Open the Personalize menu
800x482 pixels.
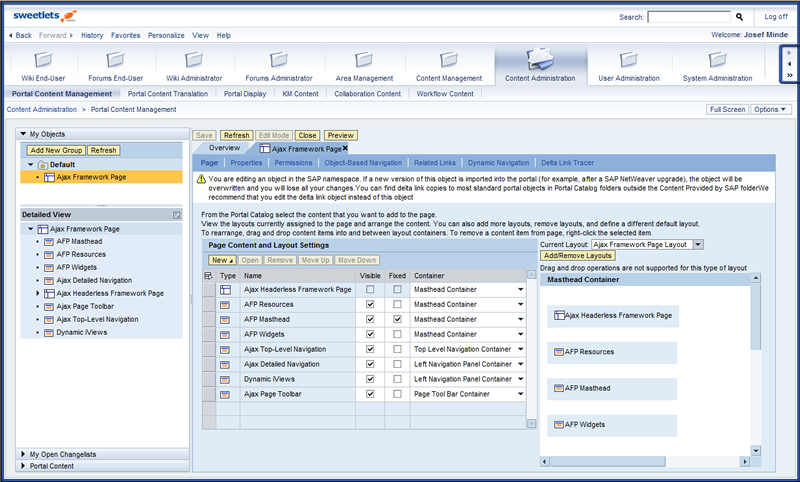click(x=166, y=35)
